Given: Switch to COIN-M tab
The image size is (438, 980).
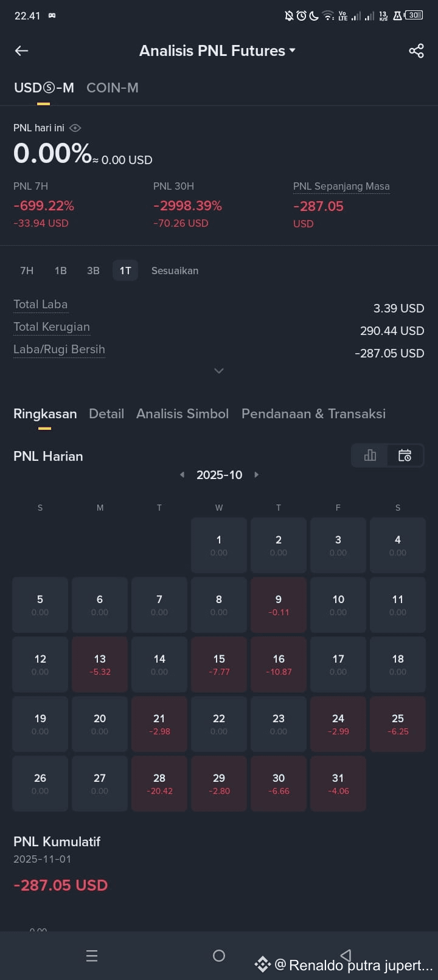Looking at the screenshot, I should tap(113, 88).
